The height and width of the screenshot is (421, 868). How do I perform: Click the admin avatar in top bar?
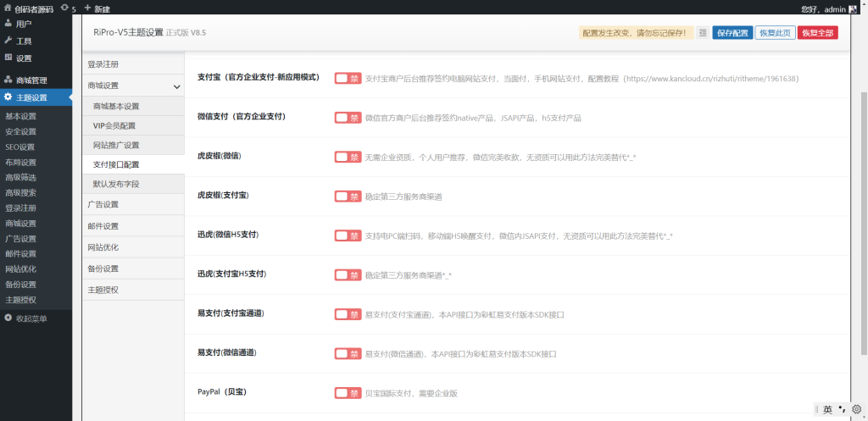pos(854,9)
